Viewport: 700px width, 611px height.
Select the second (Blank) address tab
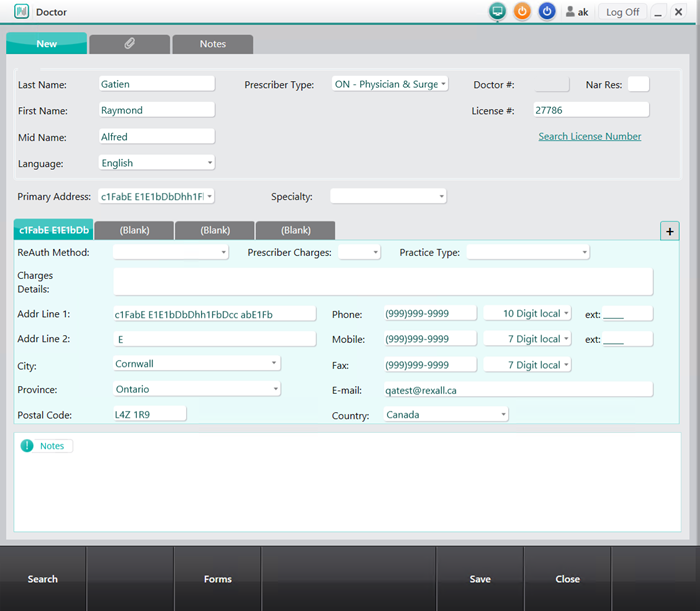[215, 230]
